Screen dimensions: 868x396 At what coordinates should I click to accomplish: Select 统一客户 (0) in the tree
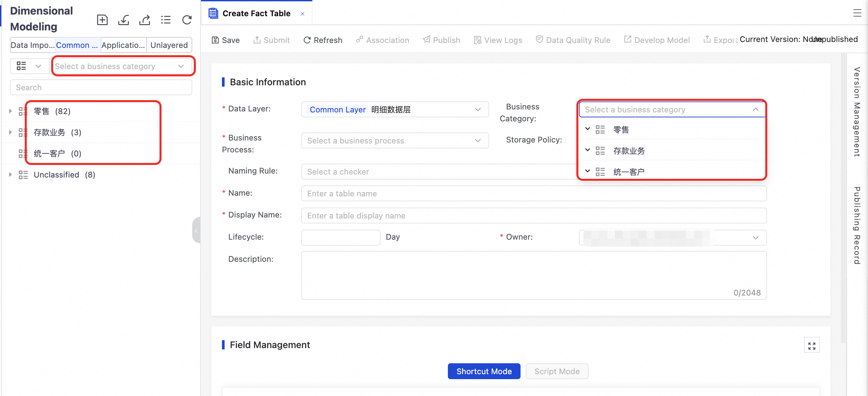pyautogui.click(x=57, y=153)
